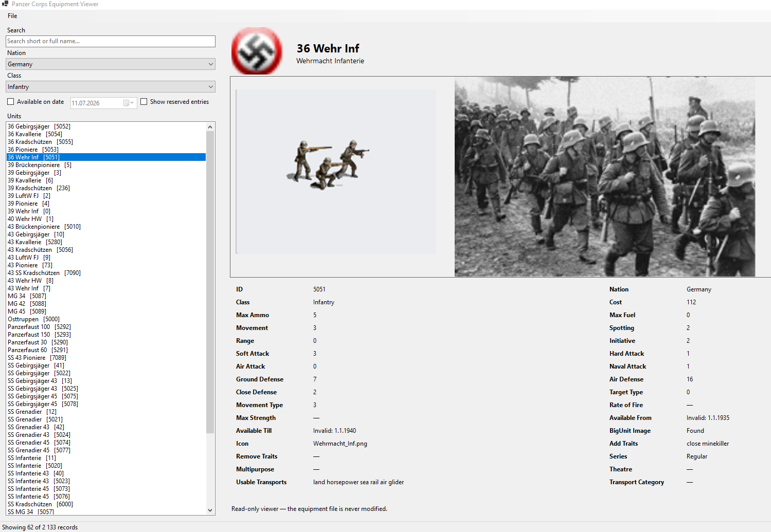Click the 36 Wehr Inf unit title
Image resolution: width=771 pixels, height=532 pixels.
pyautogui.click(x=328, y=48)
